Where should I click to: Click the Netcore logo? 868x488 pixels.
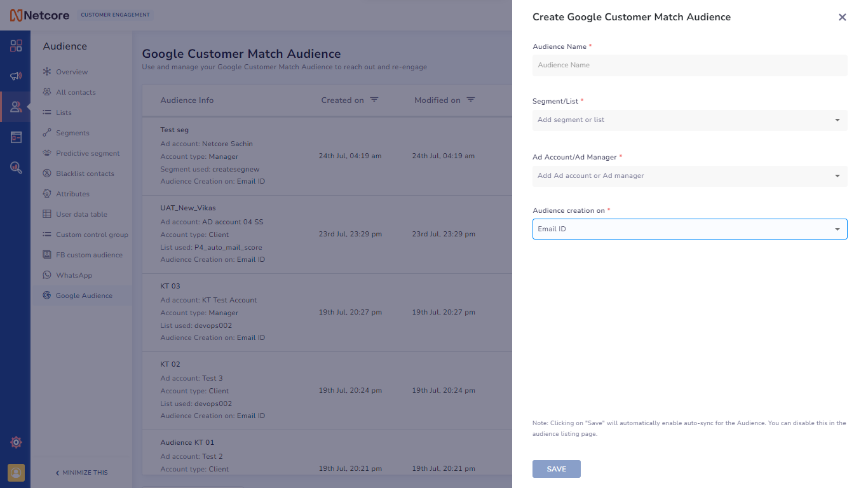click(x=39, y=15)
